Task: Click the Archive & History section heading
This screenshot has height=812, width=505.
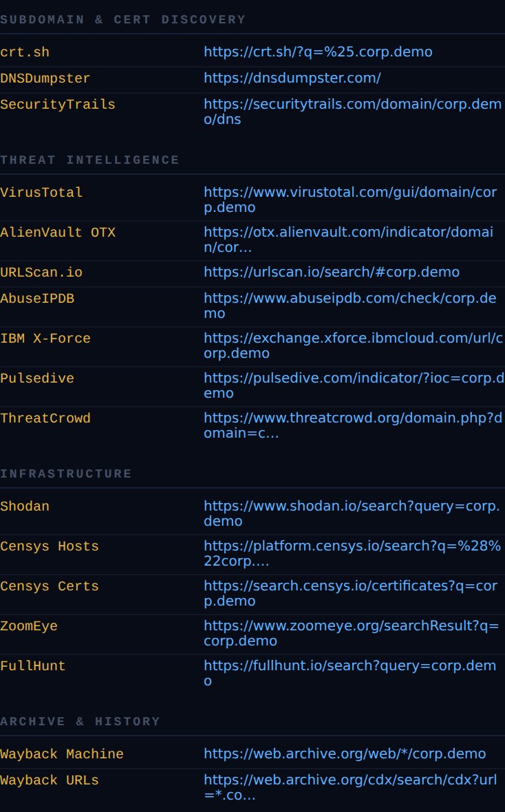Action: point(80,721)
